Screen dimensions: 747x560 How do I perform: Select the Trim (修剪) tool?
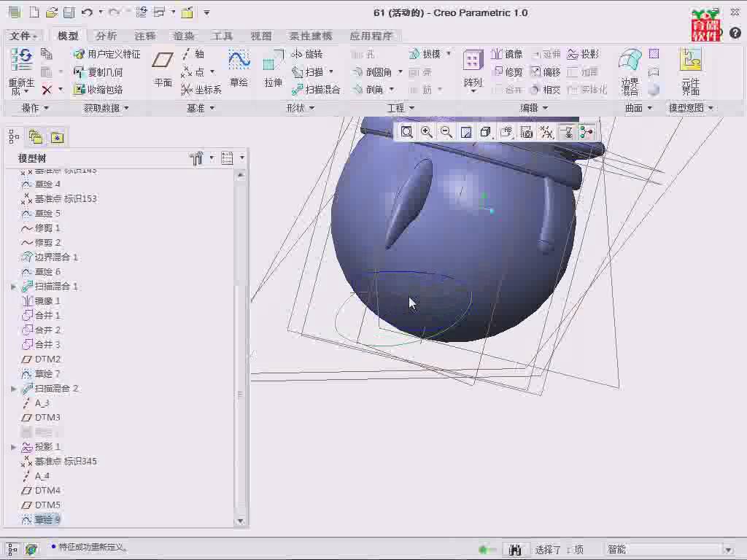click(508, 72)
